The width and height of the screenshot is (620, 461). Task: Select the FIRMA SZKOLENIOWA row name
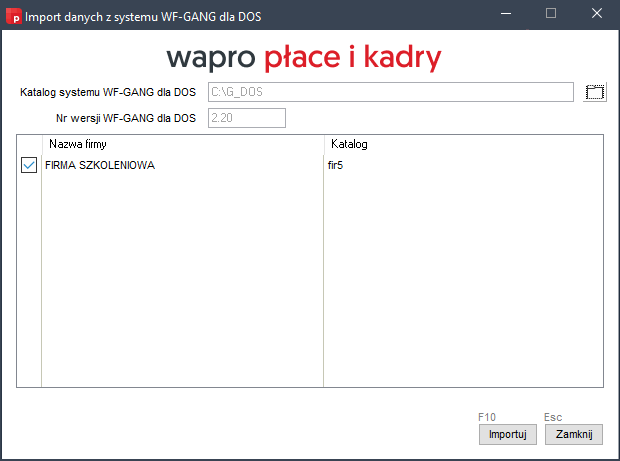[x=100, y=165]
